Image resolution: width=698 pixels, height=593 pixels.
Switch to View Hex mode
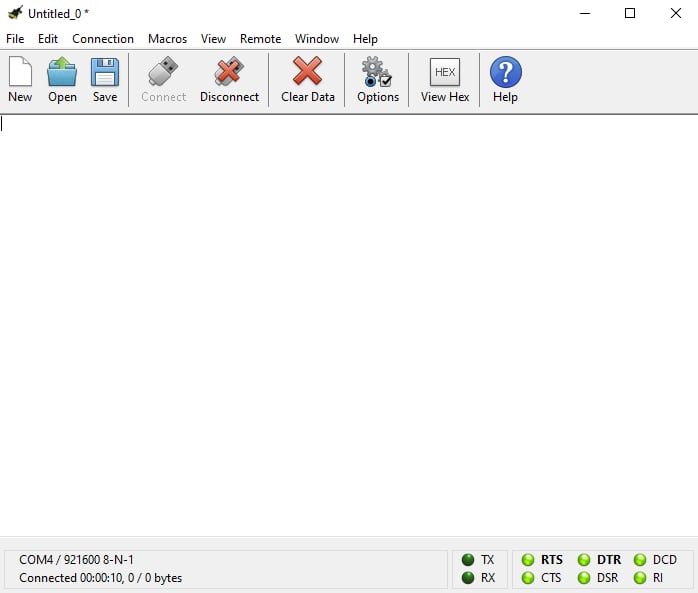coord(445,79)
